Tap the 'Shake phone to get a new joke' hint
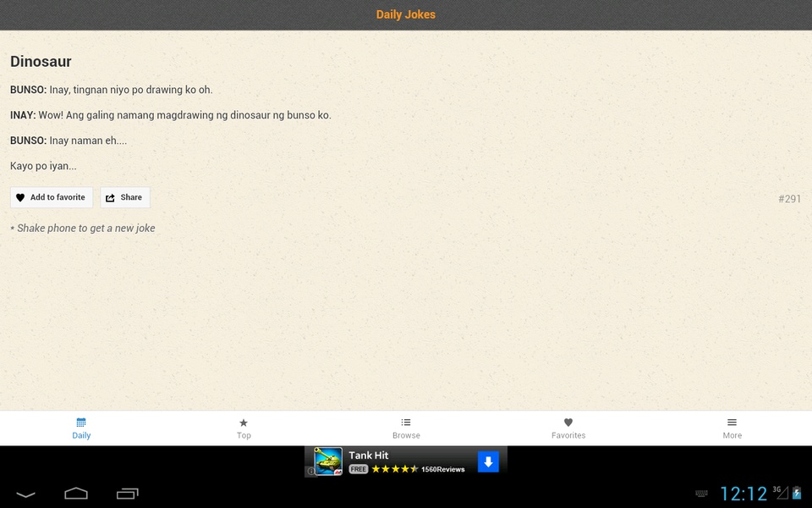Screen dimensions: 812x508 tap(83, 228)
